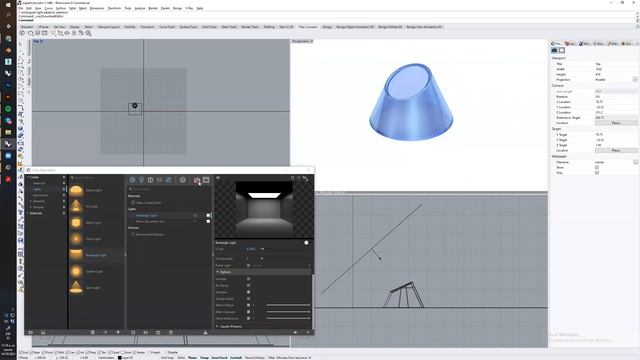Screen dimensions: 640x360
Task: Adjust the Affect Specular slider
Action: 288,311
